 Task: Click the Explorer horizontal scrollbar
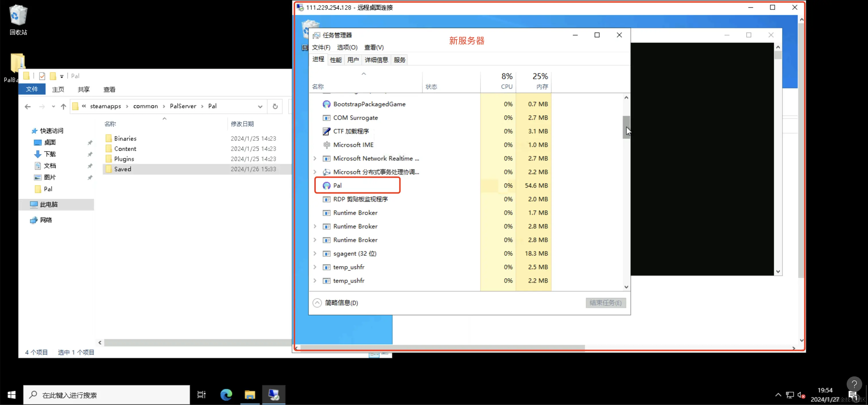[197, 343]
